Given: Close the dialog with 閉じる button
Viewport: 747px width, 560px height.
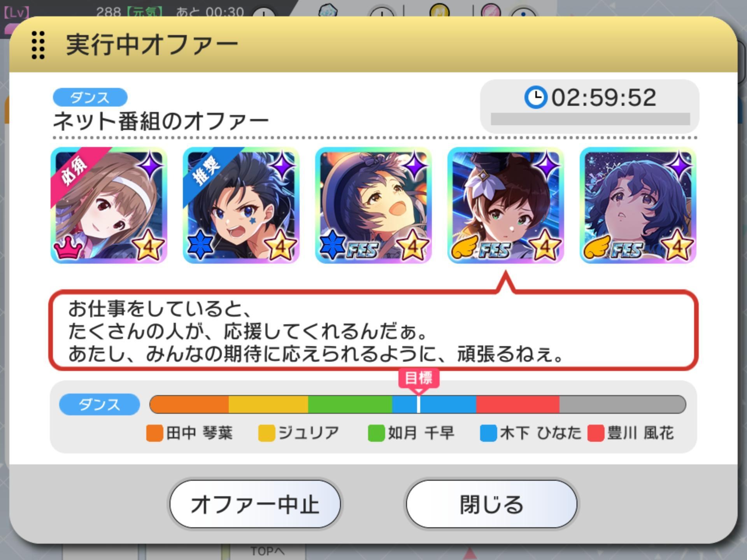Looking at the screenshot, I should pyautogui.click(x=491, y=504).
